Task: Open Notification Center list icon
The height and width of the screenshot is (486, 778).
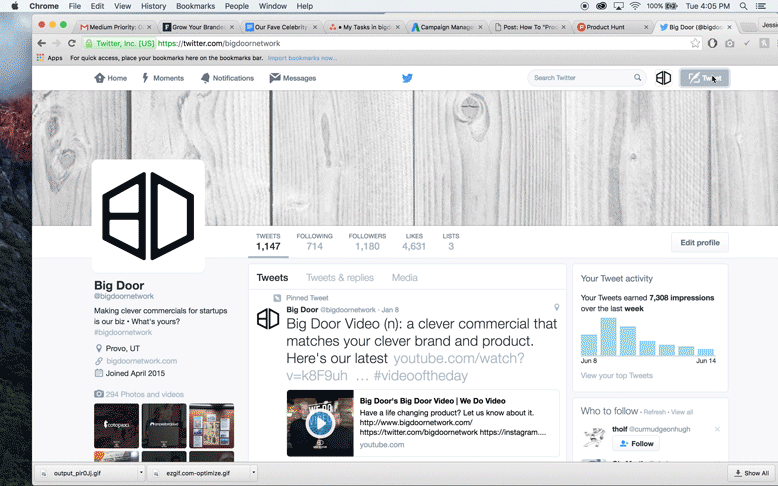Action: pyautogui.click(x=761, y=6)
